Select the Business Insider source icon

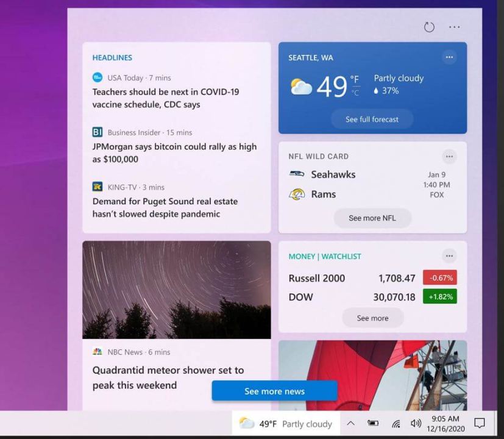click(x=97, y=131)
